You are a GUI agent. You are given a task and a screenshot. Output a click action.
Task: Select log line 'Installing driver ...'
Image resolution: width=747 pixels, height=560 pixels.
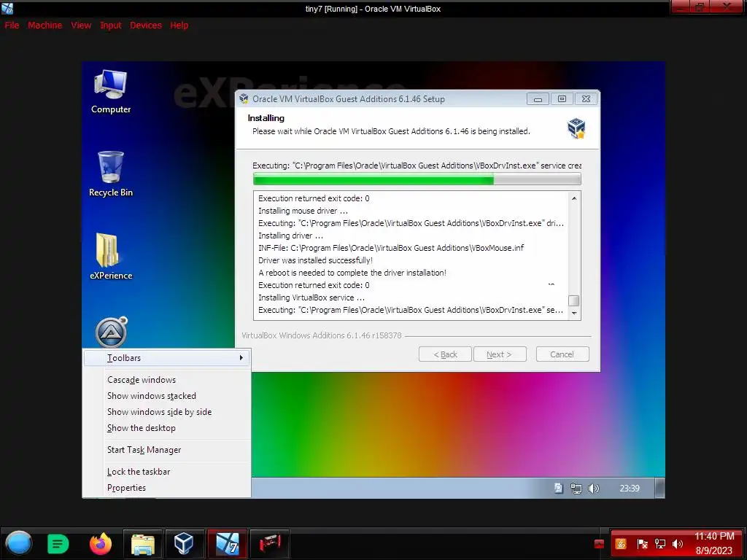tap(290, 236)
